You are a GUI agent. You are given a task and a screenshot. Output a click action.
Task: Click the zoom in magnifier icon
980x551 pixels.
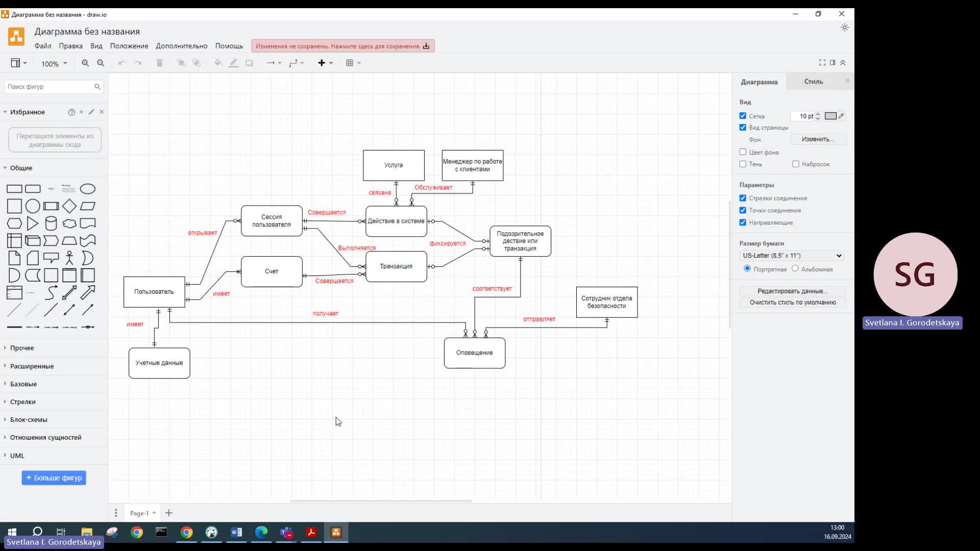[85, 63]
